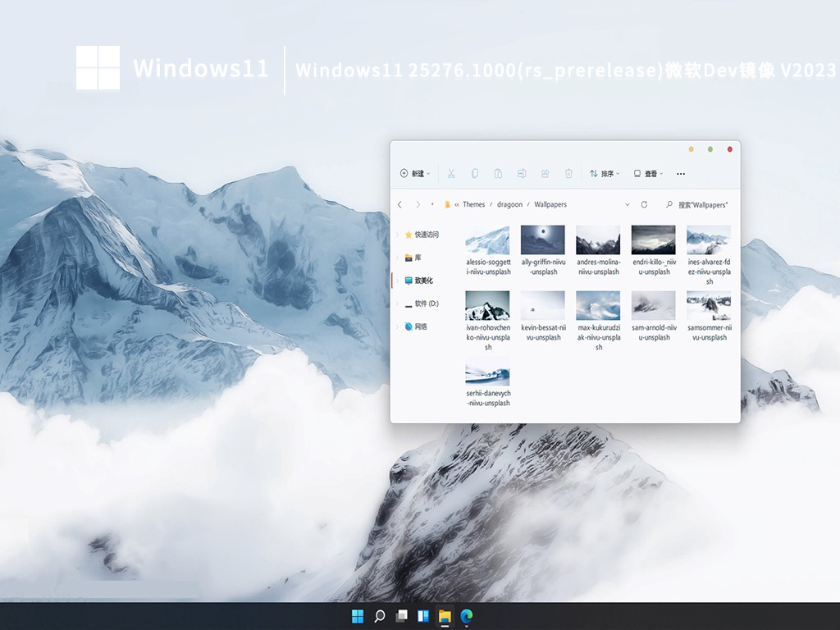The width and height of the screenshot is (840, 630).
Task: Open Microsoft Edge from the taskbar
Action: click(x=465, y=616)
